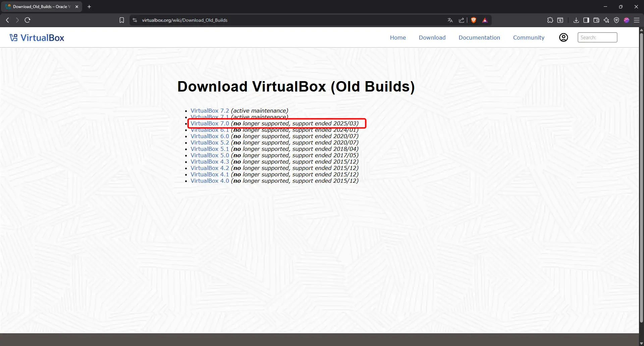Open site settings icon in address bar
644x346 pixels.
point(135,20)
